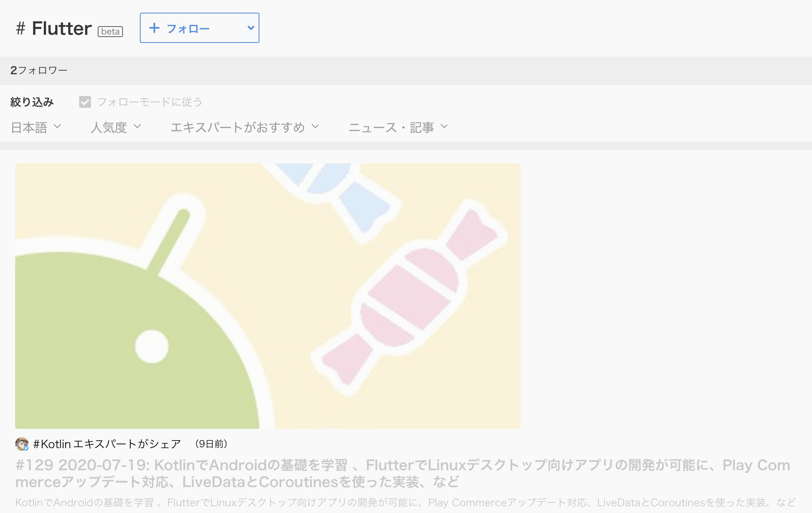Click the 9日前 timestamp
Image resolution: width=812 pixels, height=513 pixels.
pos(211,444)
